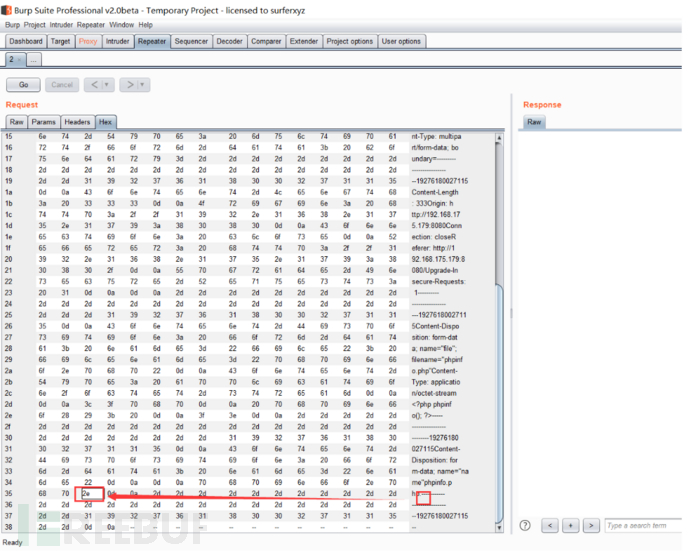Click the hex table vertical scrollbar thumb
Viewport: 690px width, 553px height.
pyautogui.click(x=499, y=404)
